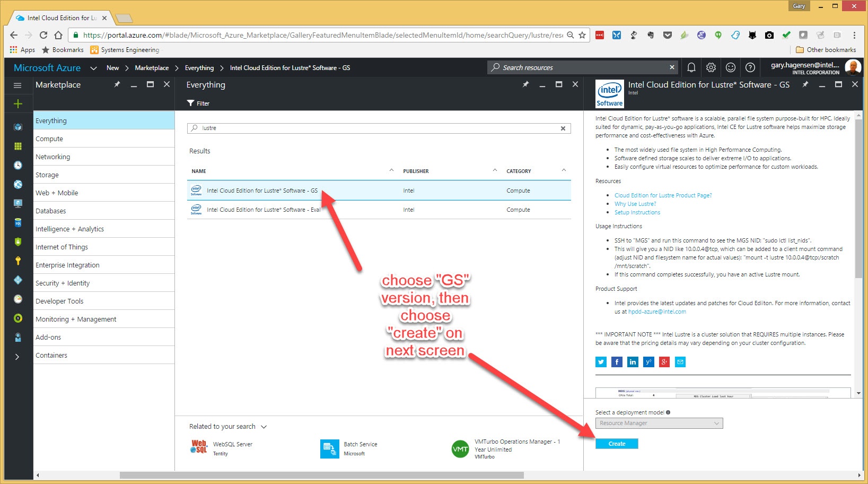Click the New breadcrumb
868x484 pixels.
pyautogui.click(x=112, y=68)
